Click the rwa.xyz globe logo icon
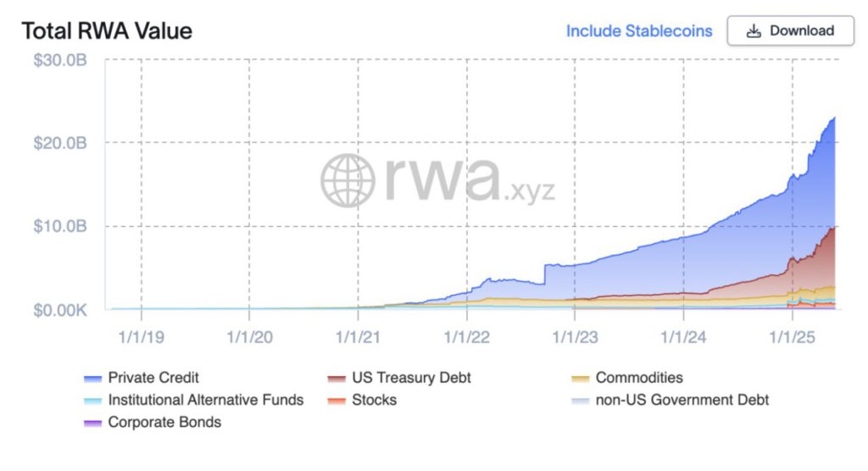 348,180
